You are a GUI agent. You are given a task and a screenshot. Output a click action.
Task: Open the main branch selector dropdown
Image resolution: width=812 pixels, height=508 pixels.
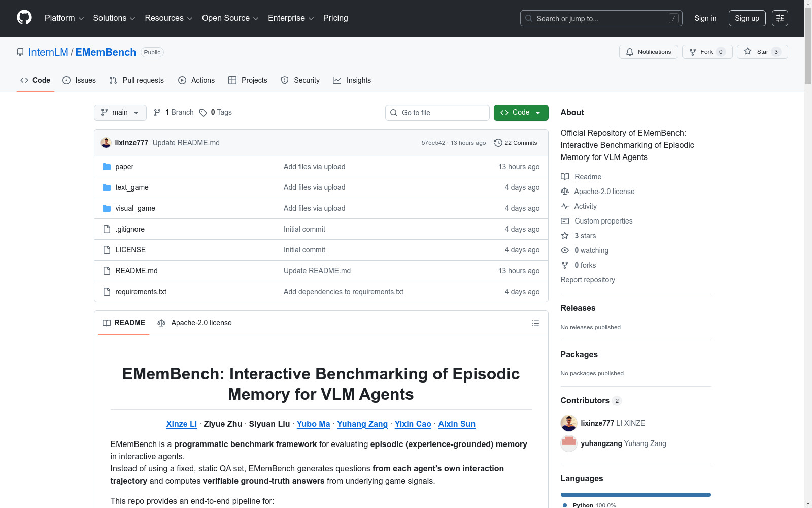[120, 113]
